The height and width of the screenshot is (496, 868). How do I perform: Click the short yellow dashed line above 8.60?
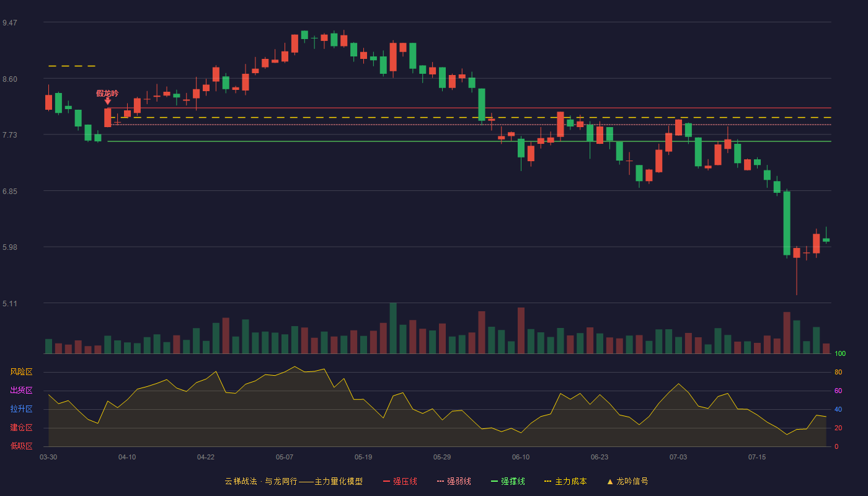(x=72, y=66)
